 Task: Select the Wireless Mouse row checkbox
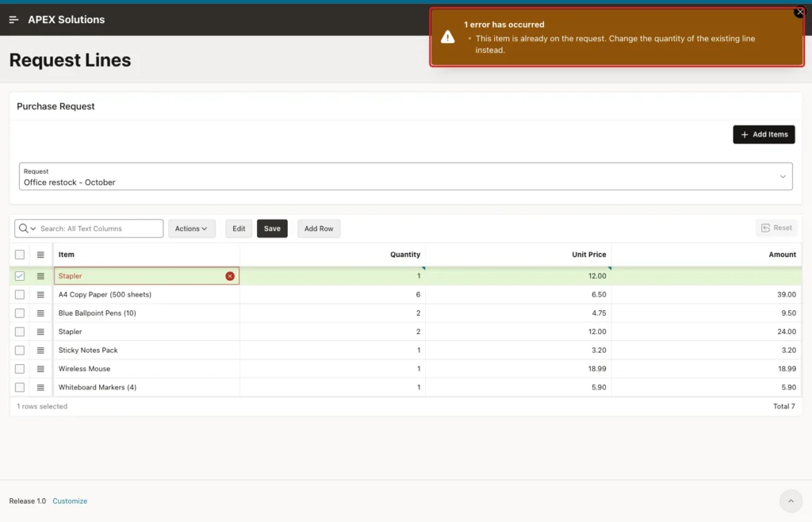tap(20, 369)
